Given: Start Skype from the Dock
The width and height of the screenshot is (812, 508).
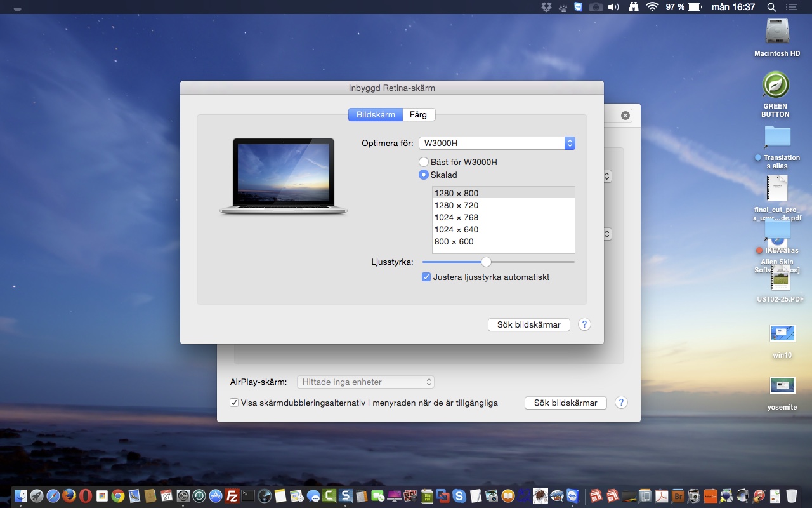Looking at the screenshot, I should 459,495.
